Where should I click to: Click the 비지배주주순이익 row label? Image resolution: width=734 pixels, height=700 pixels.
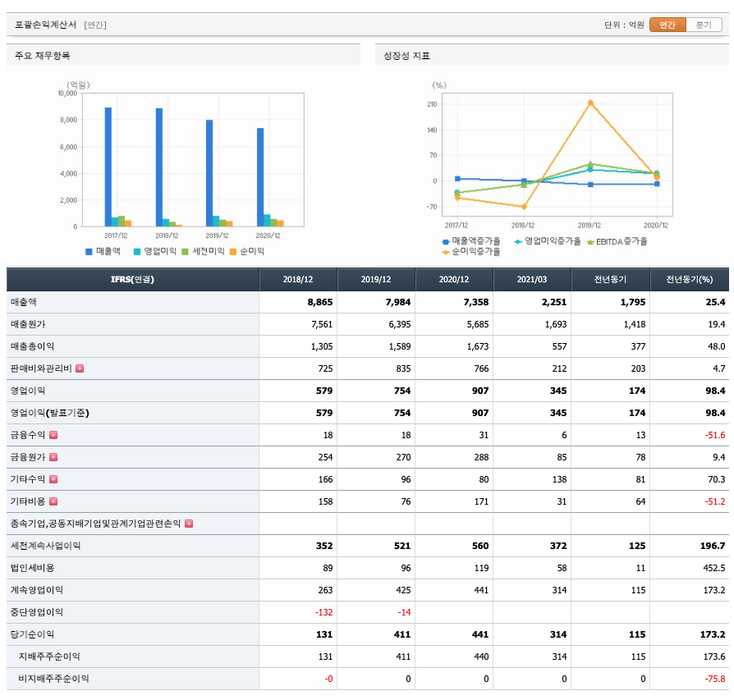[x=53, y=679]
